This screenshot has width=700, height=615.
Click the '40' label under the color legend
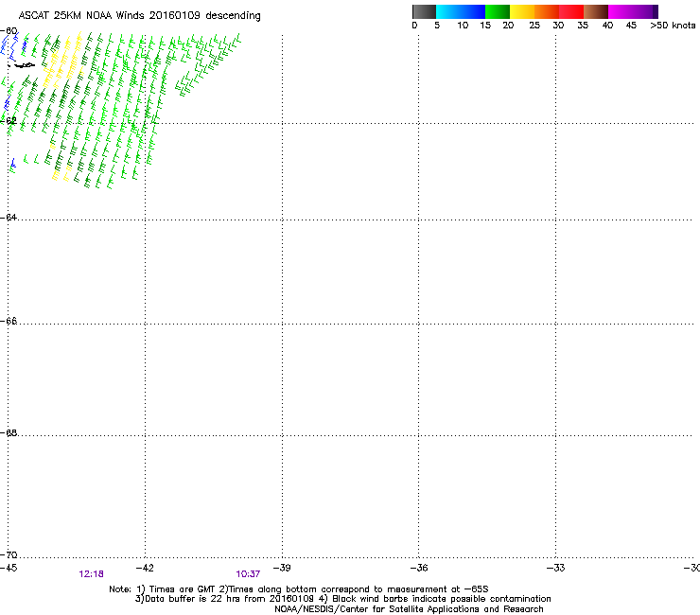point(607,26)
